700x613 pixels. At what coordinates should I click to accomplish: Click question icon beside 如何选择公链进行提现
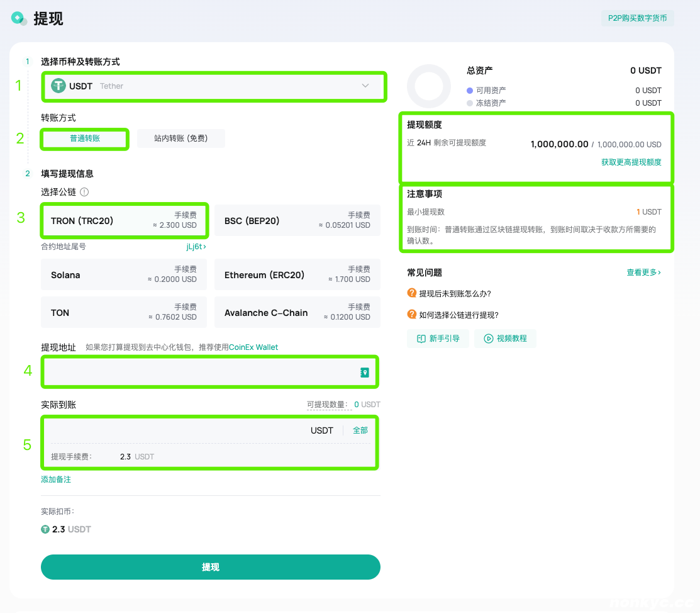[x=412, y=315]
